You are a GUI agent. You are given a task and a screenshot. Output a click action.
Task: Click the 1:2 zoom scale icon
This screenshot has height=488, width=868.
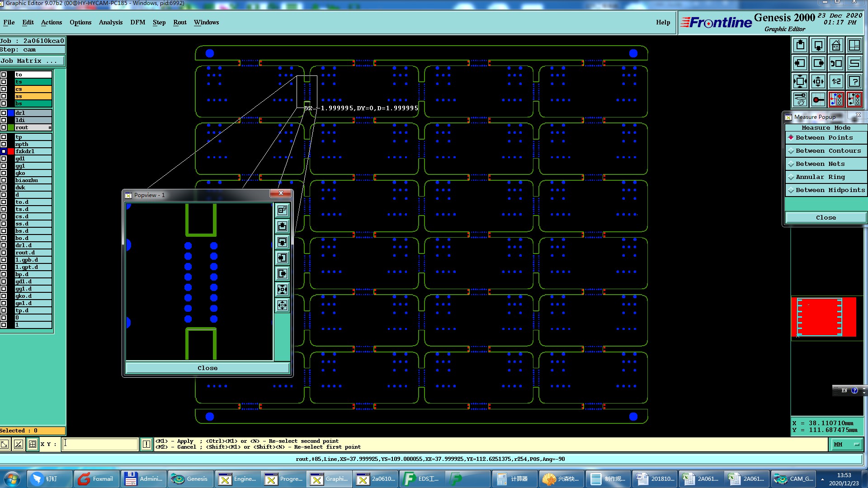point(836,81)
